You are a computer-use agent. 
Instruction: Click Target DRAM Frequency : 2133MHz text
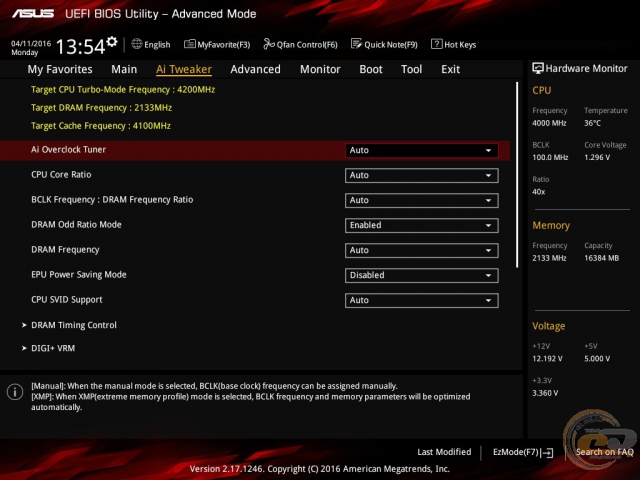[x=101, y=108]
